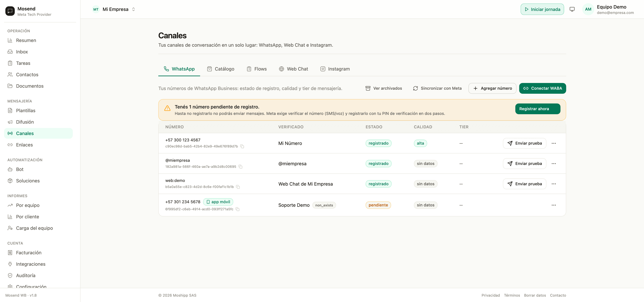Viewport: 644px width, 302px height.
Task: Click the Mosend logo icon
Action: [10, 11]
